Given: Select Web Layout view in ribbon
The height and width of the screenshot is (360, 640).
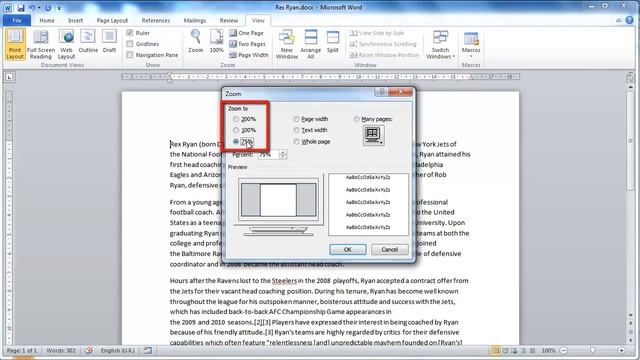Looking at the screenshot, I should (66, 44).
